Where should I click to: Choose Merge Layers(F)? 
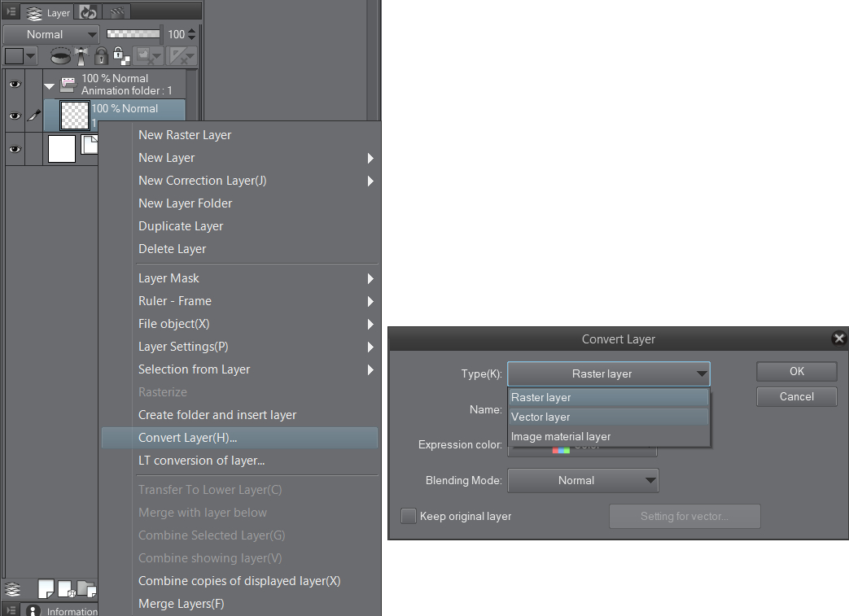[x=239, y=603]
